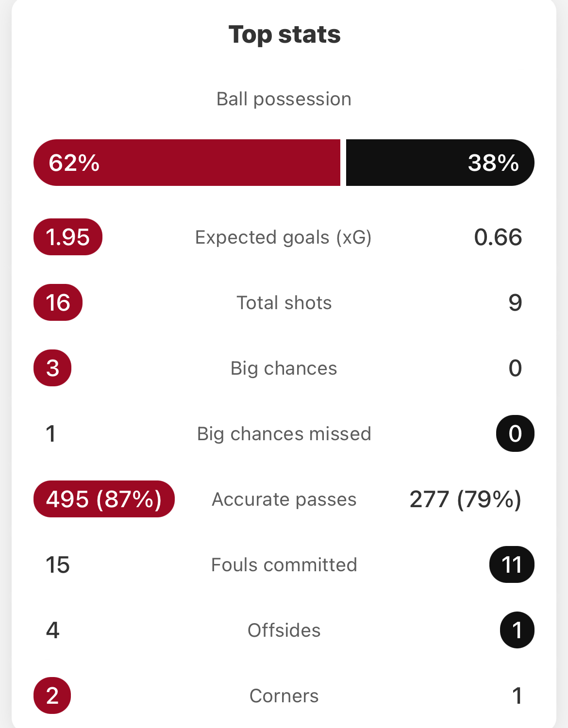Open the Expected goals (xG) stat
The height and width of the screenshot is (728, 568).
coord(284,237)
